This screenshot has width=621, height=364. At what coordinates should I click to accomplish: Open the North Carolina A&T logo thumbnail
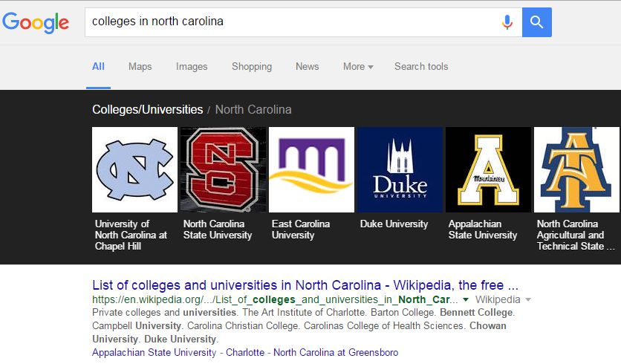(576, 169)
